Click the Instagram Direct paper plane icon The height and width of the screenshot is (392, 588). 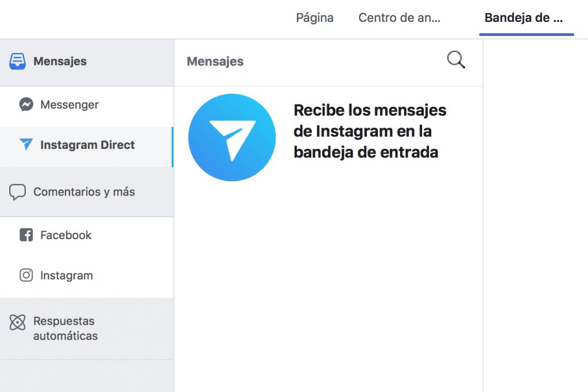coord(26,144)
